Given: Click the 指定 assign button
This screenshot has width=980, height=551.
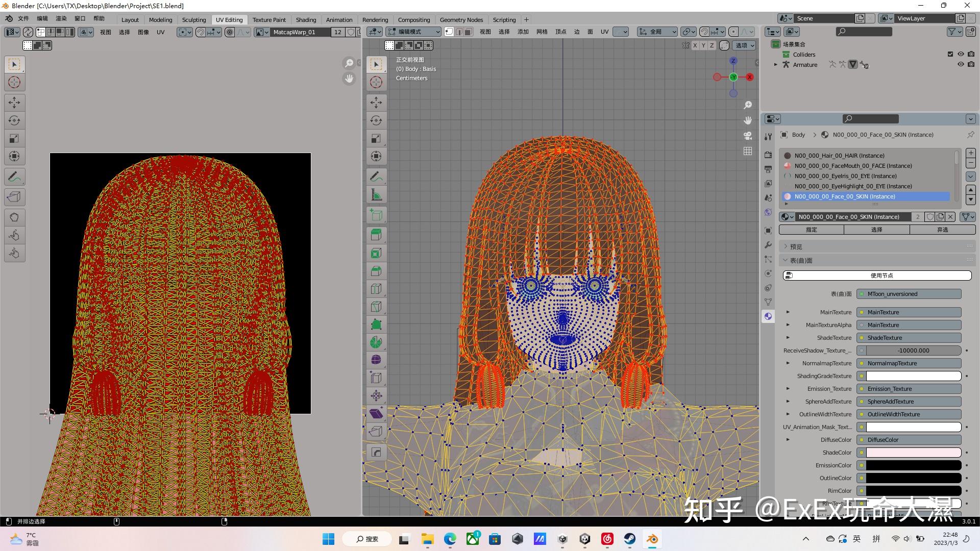Looking at the screenshot, I should pos(811,230).
